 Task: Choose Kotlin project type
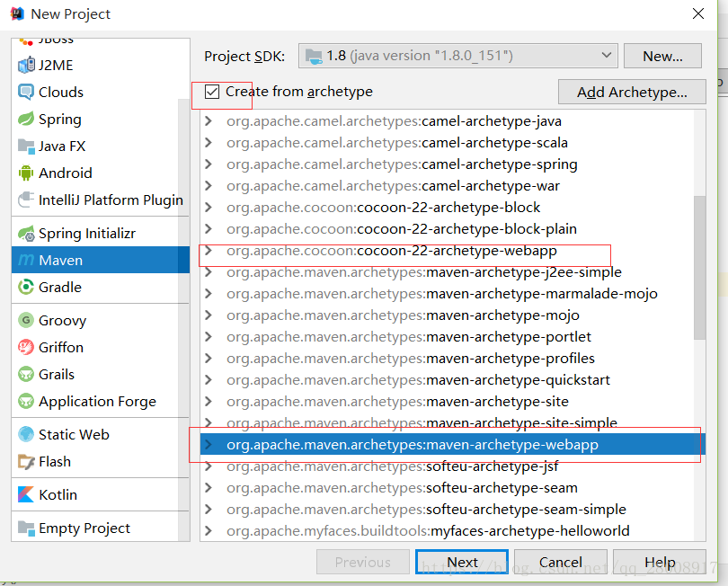coord(101,494)
